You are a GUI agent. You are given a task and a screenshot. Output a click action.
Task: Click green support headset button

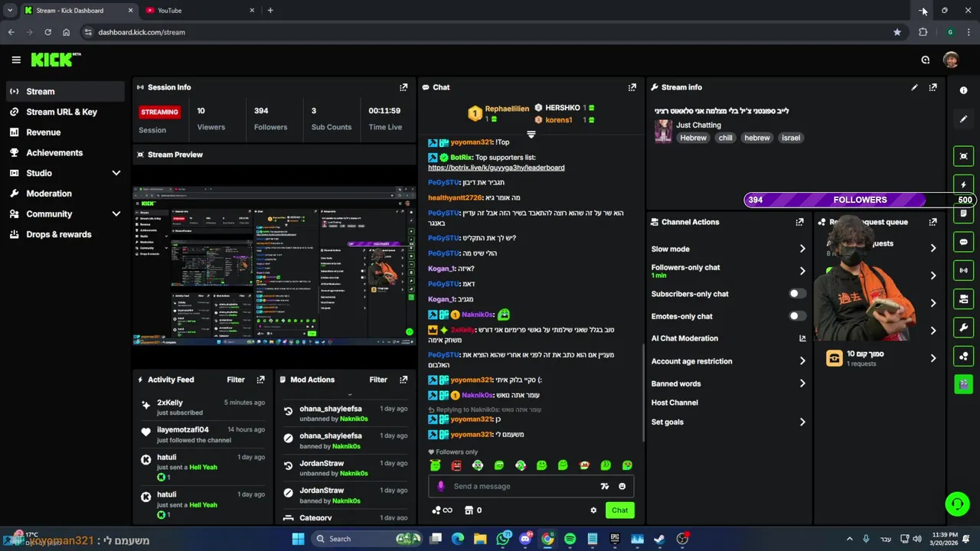(x=957, y=504)
